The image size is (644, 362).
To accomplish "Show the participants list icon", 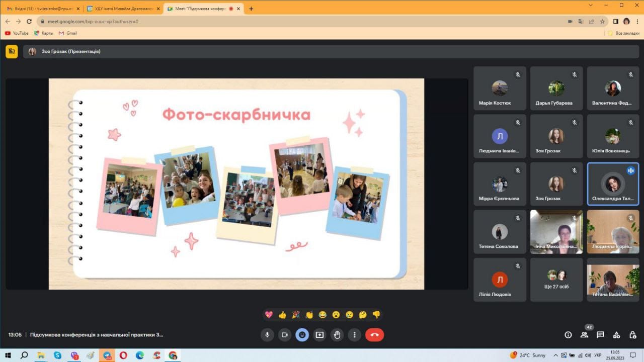I will coord(584,335).
